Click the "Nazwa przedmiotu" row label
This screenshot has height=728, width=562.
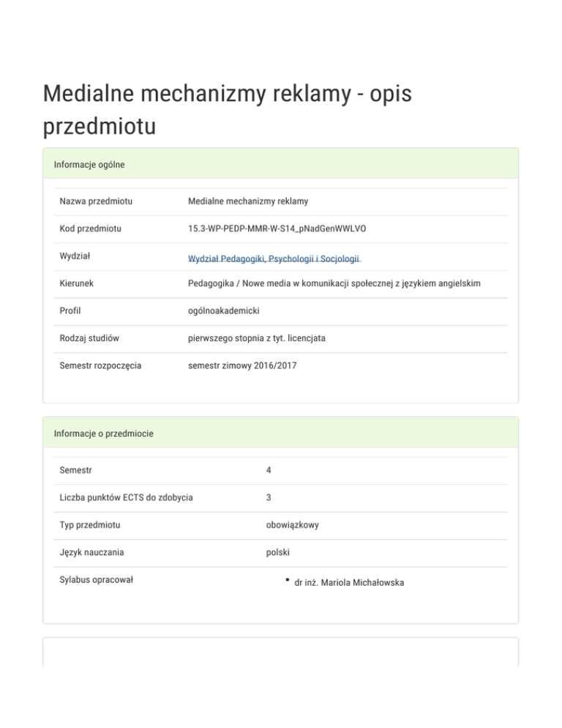pyautogui.click(x=100, y=201)
